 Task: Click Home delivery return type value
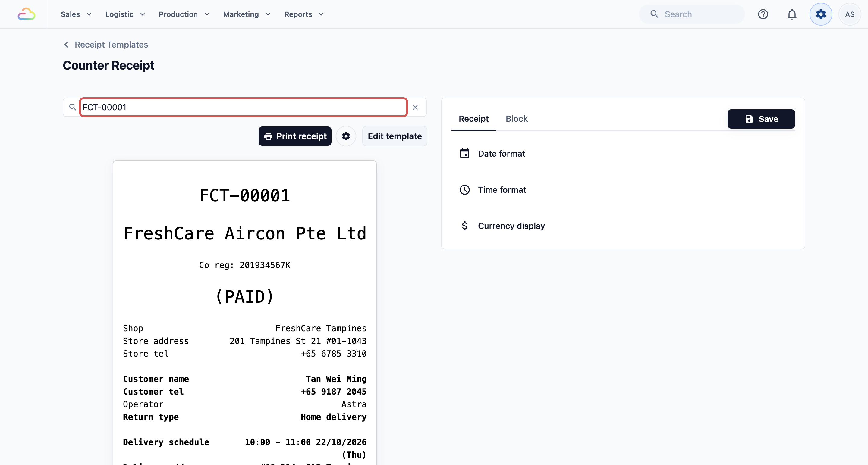click(x=334, y=417)
